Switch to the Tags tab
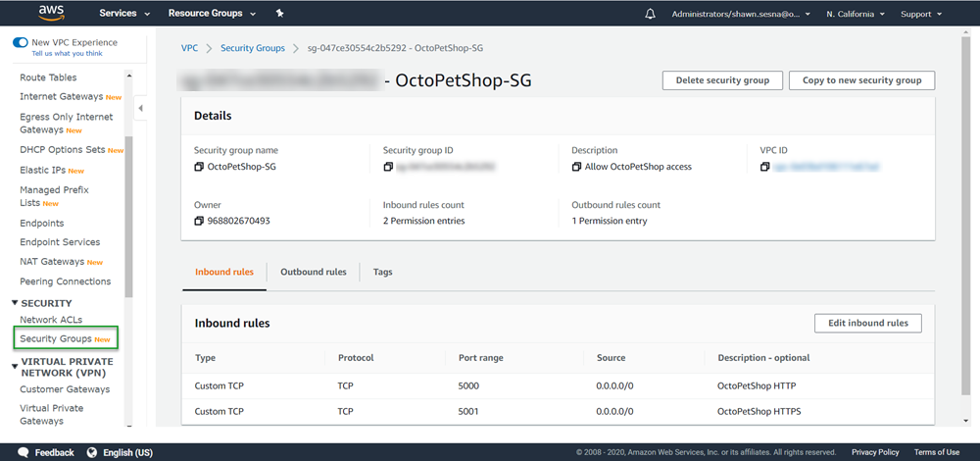 tap(382, 272)
